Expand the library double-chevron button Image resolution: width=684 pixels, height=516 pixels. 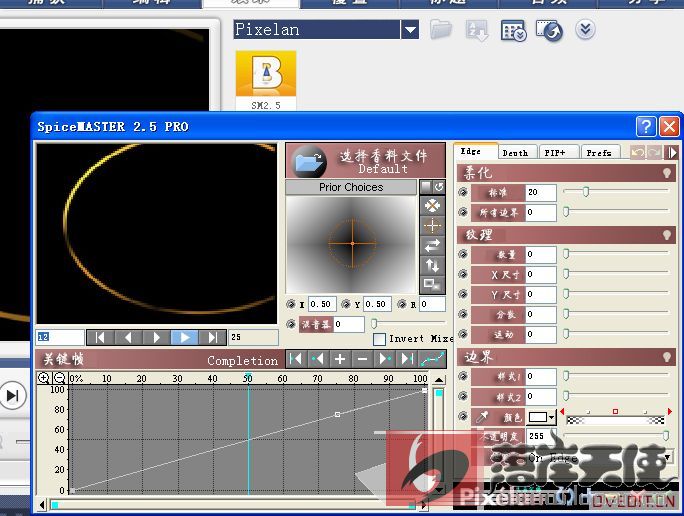coord(585,30)
